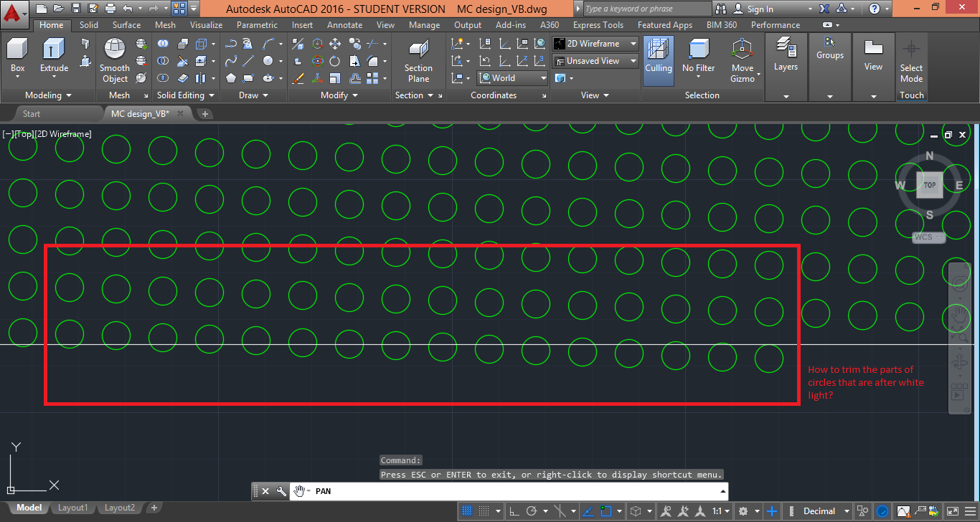This screenshot has width=980, height=522.
Task: Choose the Rectangle draw tool
Action: (248, 78)
